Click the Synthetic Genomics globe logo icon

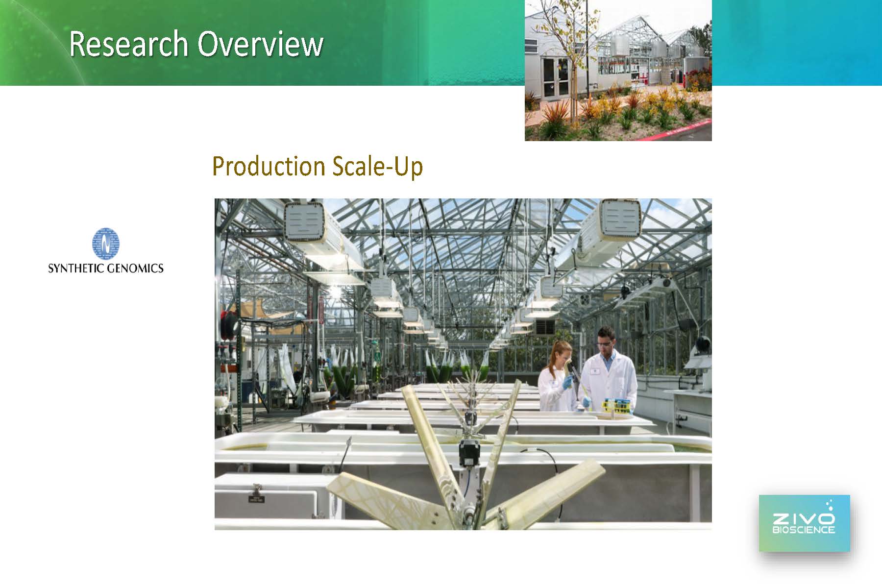pos(105,244)
